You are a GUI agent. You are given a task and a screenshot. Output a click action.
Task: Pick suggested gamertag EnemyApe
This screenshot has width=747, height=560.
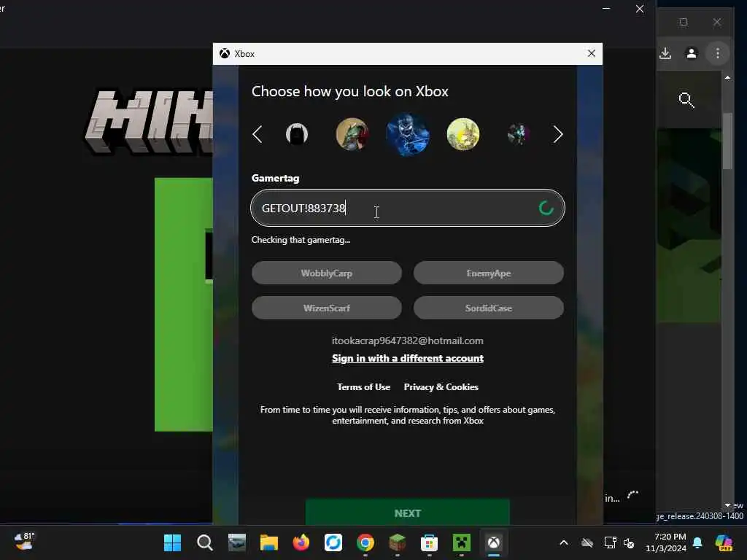(x=489, y=273)
